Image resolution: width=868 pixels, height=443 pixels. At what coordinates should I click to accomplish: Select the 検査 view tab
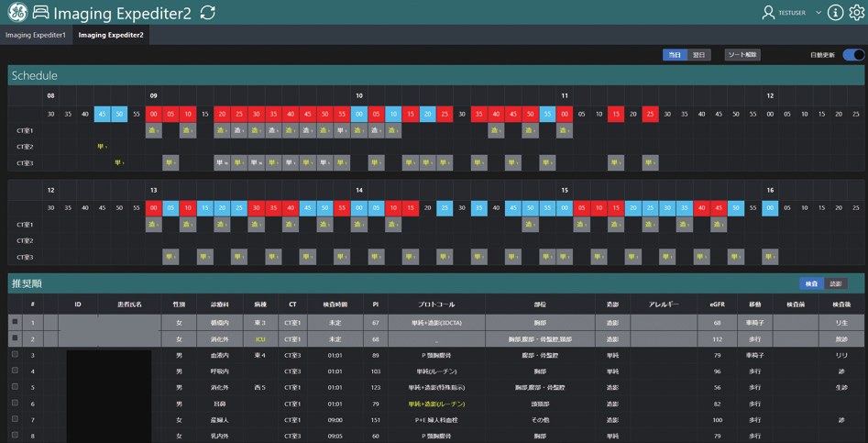coord(811,283)
